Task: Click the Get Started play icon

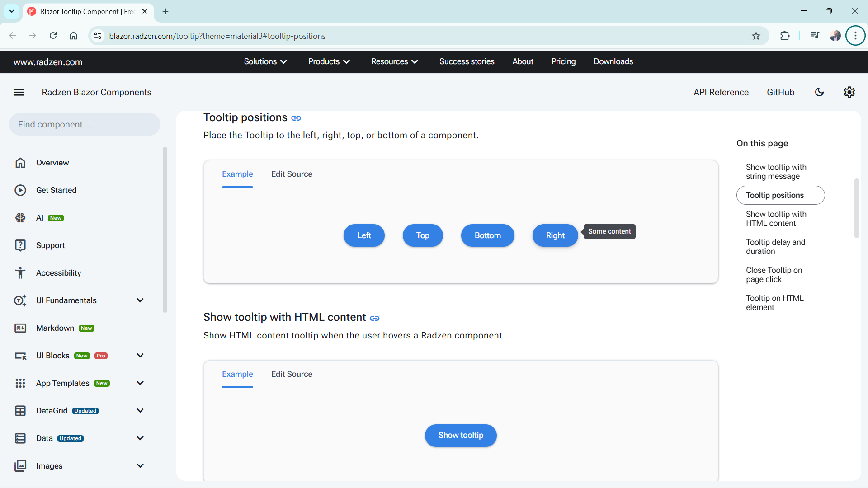Action: click(20, 190)
